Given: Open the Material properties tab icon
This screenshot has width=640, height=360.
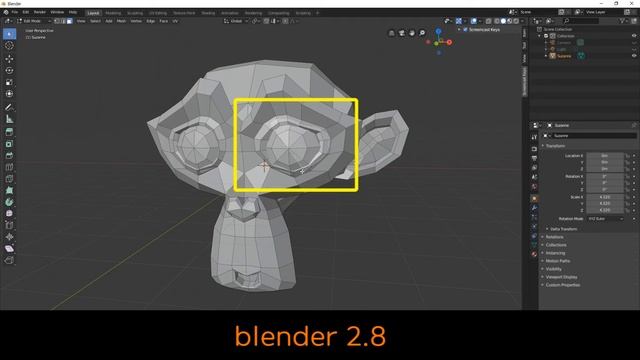Looking at the screenshot, I should [x=534, y=254].
